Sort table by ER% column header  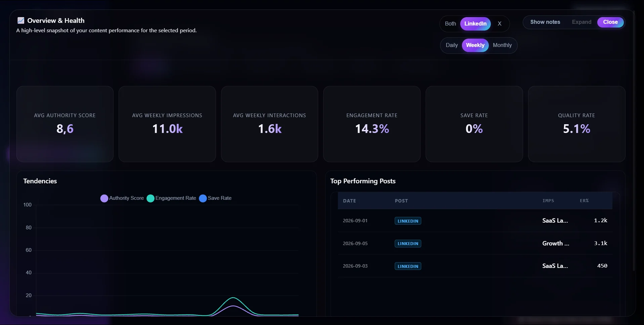click(584, 201)
